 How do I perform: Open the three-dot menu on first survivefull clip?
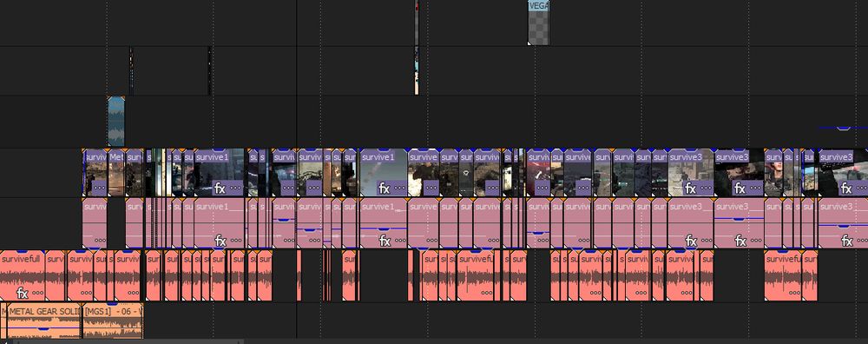(37, 293)
